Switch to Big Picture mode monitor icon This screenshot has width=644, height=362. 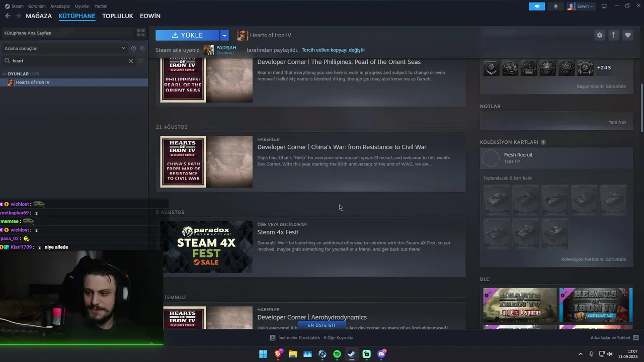point(604,6)
